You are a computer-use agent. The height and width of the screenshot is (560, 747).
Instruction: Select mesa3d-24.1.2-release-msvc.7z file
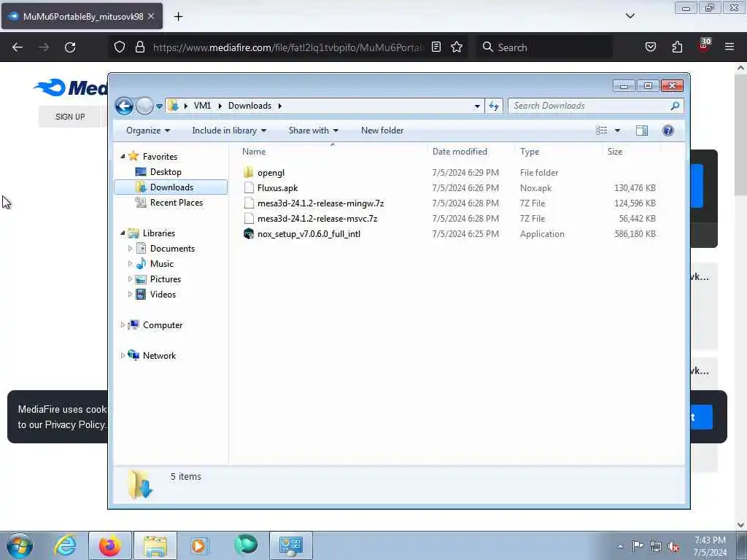pyautogui.click(x=317, y=219)
